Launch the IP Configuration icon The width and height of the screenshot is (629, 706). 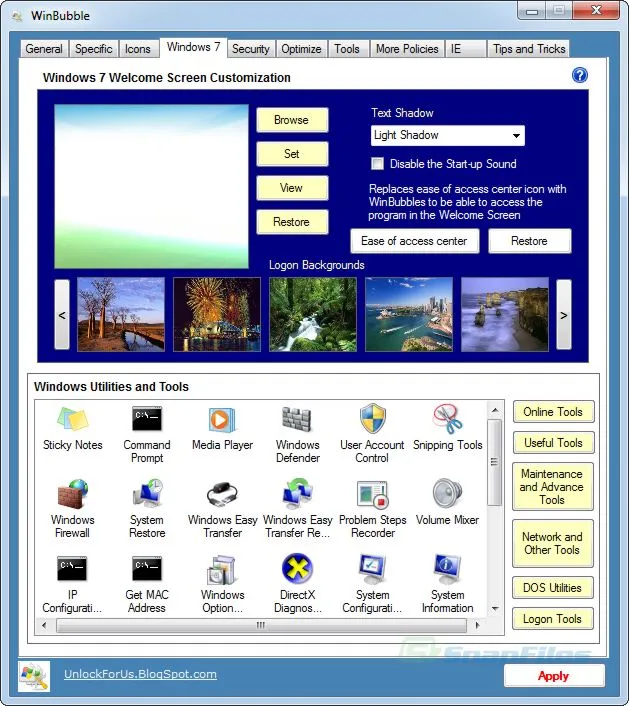tap(72, 569)
